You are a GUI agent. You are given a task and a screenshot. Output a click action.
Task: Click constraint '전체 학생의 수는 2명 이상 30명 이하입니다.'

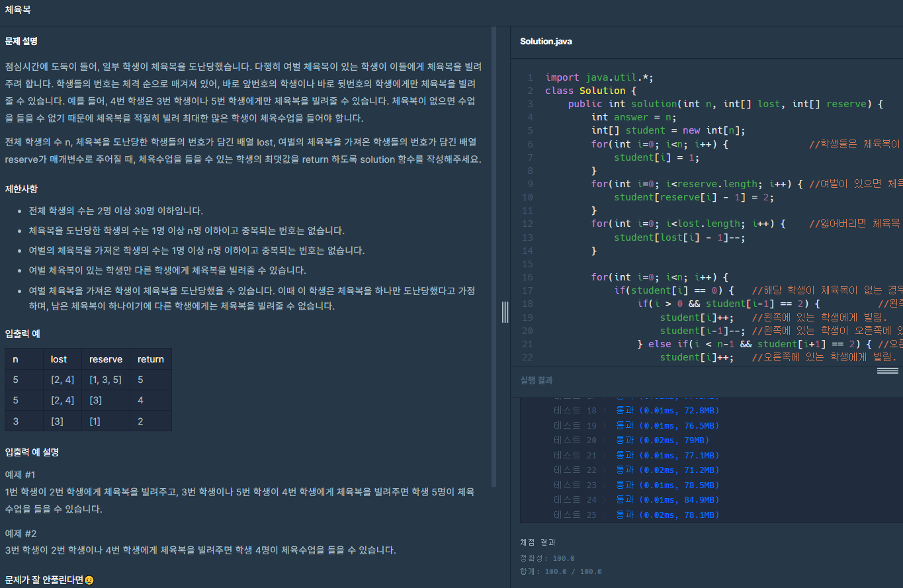[x=116, y=211]
